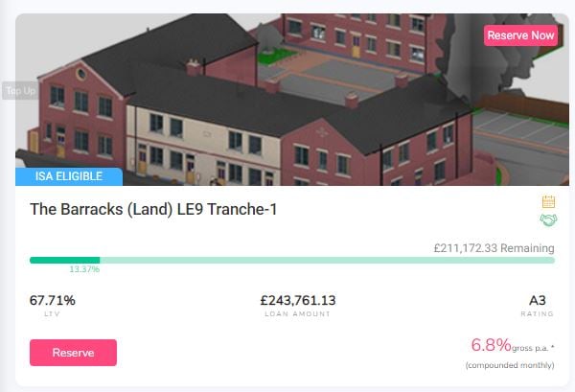This screenshot has width=575, height=392.
Task: Click the 6.8% gross p.a. rate
Action: [513, 345]
